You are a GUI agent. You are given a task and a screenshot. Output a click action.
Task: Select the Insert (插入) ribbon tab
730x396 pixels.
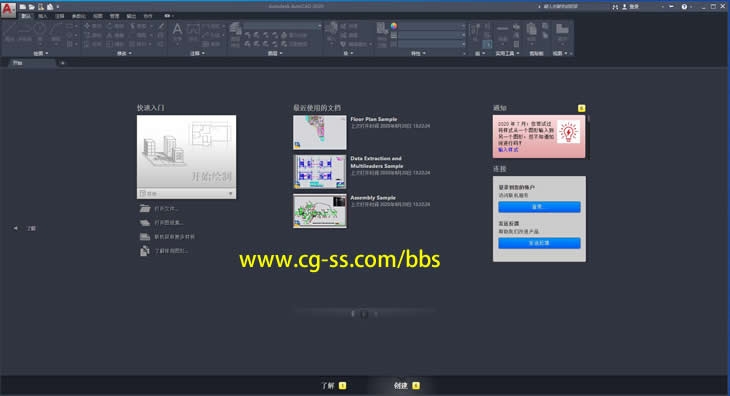[x=42, y=16]
